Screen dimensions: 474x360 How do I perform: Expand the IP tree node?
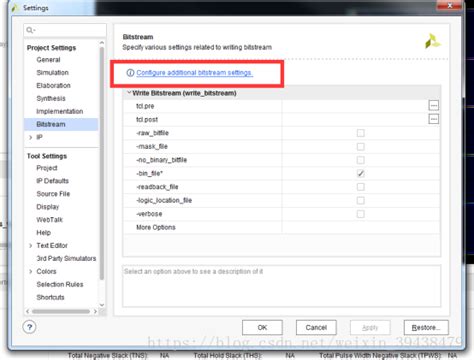pyautogui.click(x=31, y=137)
